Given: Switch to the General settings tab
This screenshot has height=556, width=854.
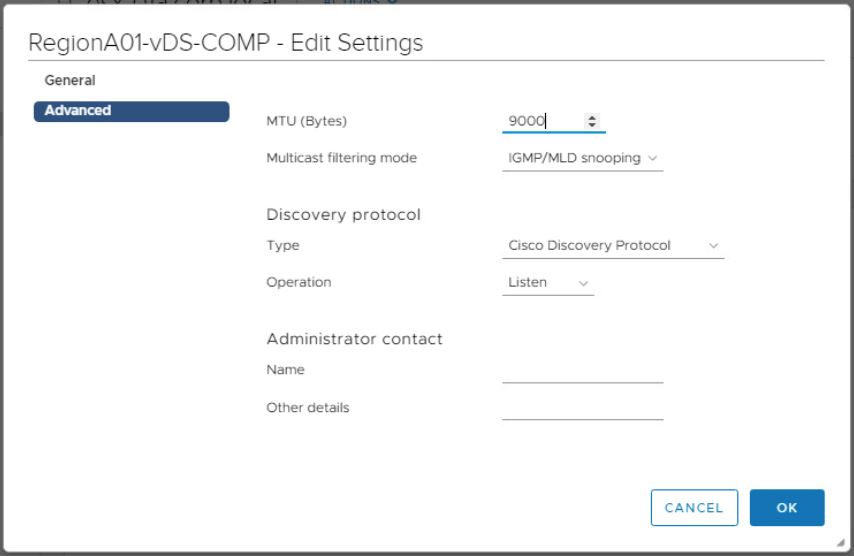Looking at the screenshot, I should (70, 80).
